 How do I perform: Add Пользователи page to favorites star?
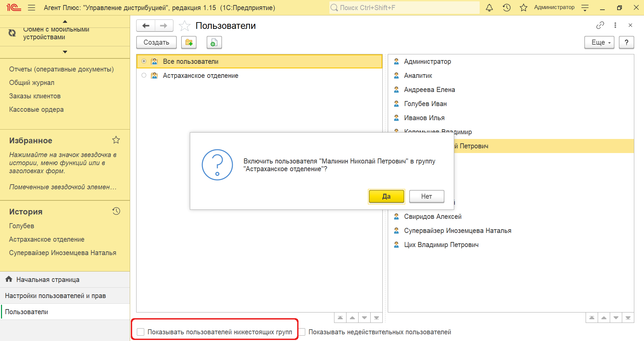[184, 26]
